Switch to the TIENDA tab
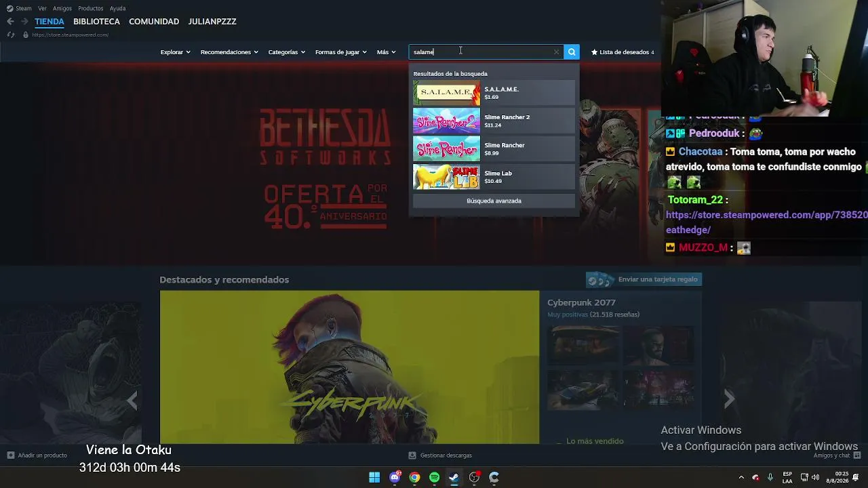This screenshot has height=488, width=868. click(50, 22)
